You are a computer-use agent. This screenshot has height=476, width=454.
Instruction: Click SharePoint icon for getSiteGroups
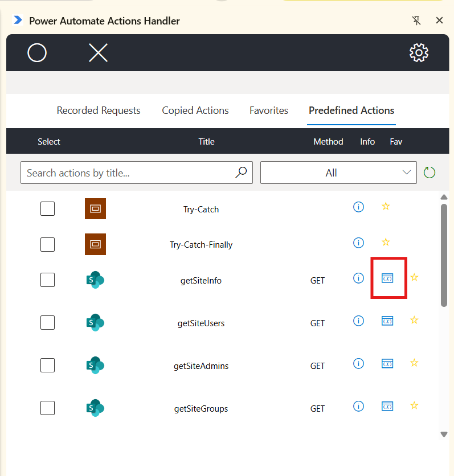tap(95, 408)
